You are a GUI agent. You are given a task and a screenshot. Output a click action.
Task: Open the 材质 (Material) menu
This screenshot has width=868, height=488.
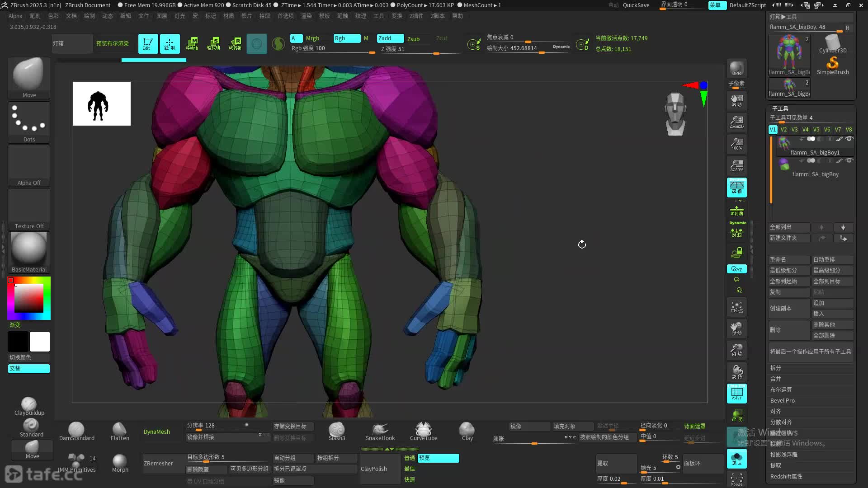[x=228, y=16]
